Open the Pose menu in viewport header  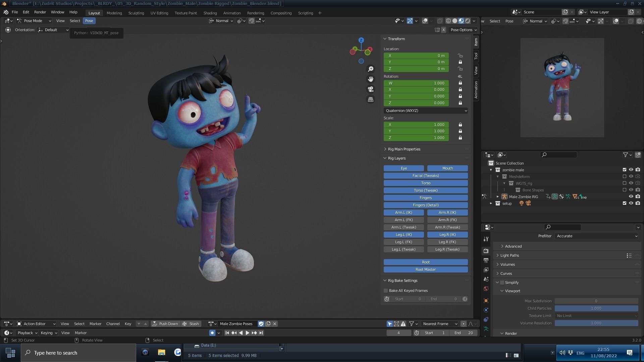[x=89, y=21]
